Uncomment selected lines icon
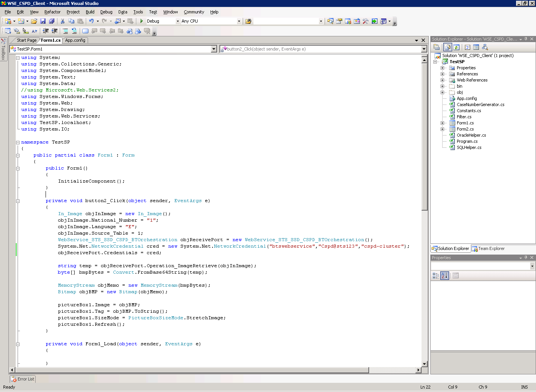Screen dimensions: 536x392 pos(74,31)
